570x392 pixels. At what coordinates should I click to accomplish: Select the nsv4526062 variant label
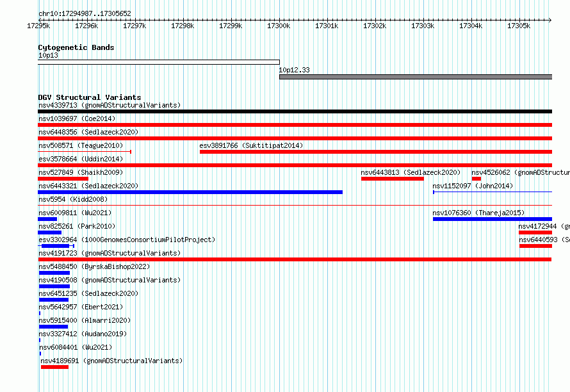tap(521, 172)
